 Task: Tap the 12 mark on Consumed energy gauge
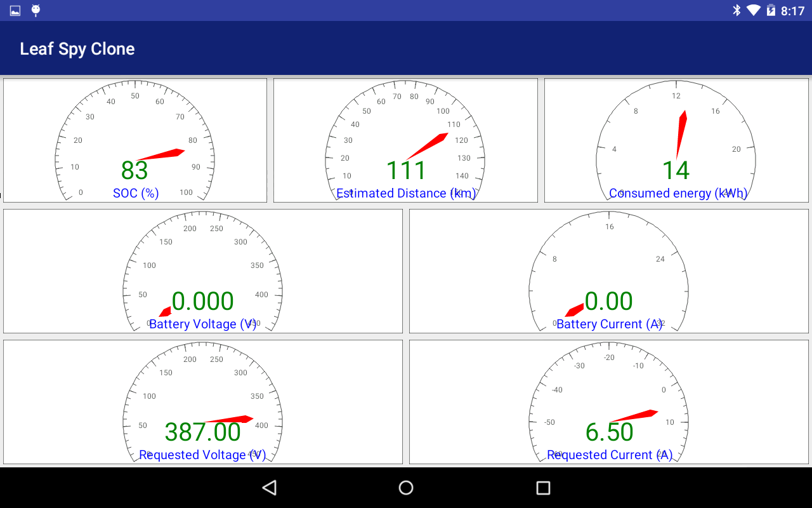[x=676, y=96]
